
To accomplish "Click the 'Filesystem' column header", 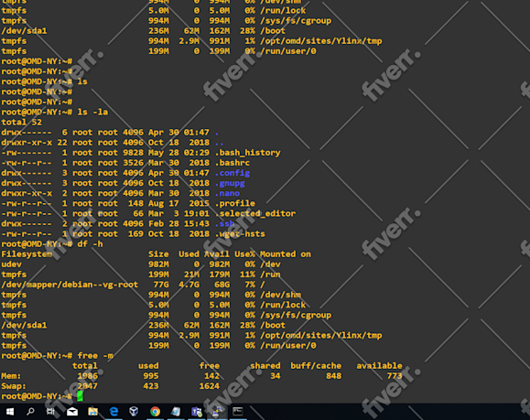I will tap(27, 254).
